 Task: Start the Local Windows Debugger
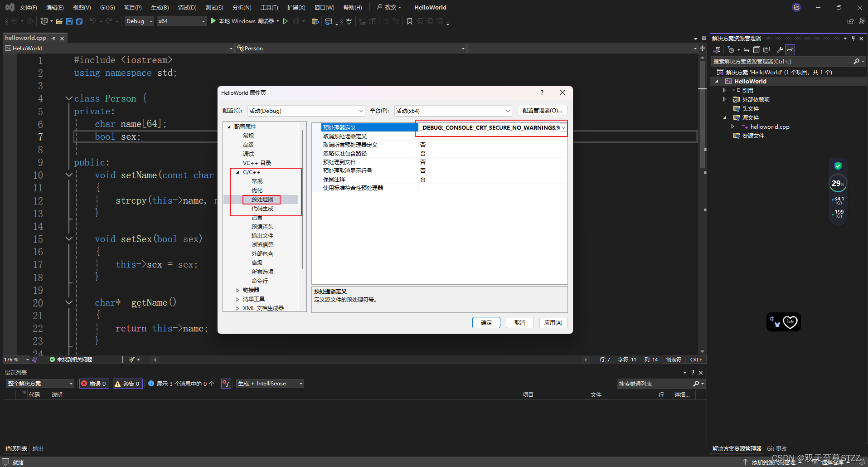pos(245,21)
